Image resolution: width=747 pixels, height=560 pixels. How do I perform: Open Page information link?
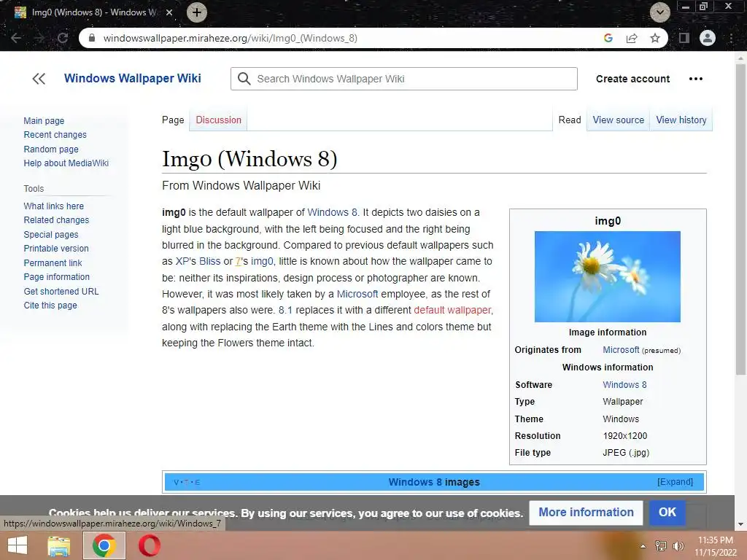pos(57,276)
